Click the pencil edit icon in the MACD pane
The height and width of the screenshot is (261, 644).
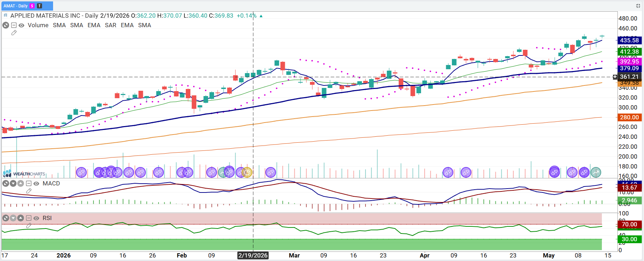[x=29, y=191]
